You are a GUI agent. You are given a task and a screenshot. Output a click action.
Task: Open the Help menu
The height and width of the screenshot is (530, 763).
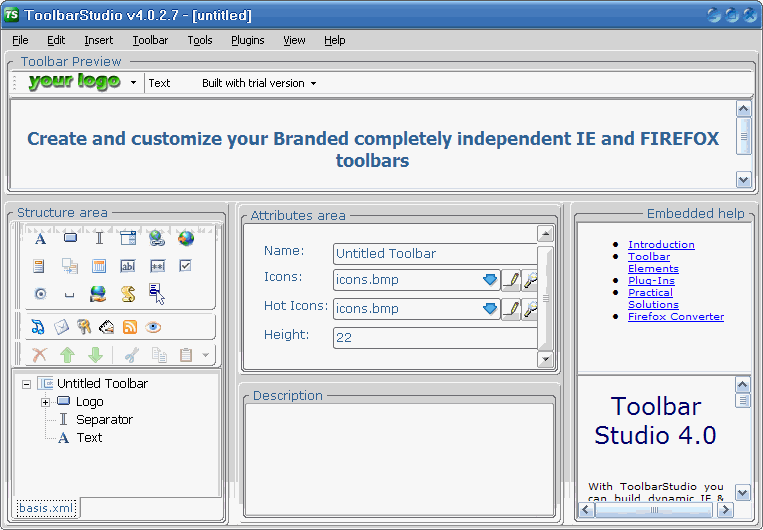335,40
